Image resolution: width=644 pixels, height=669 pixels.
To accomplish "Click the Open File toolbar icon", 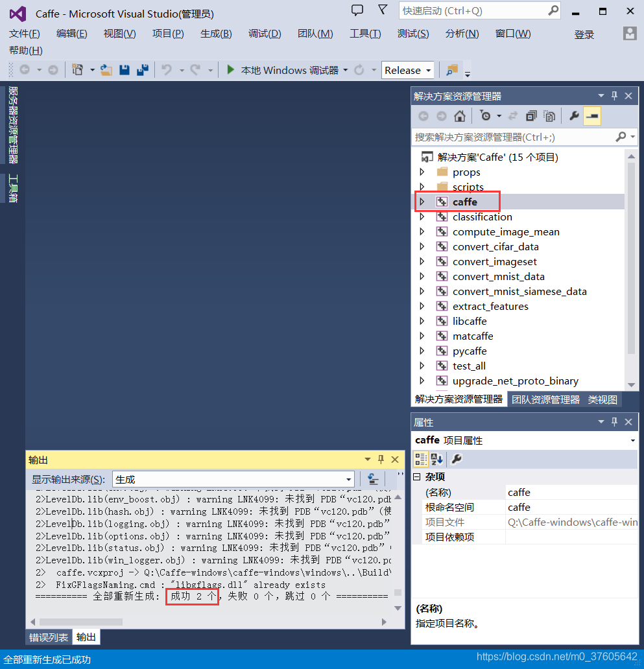I will coord(106,69).
